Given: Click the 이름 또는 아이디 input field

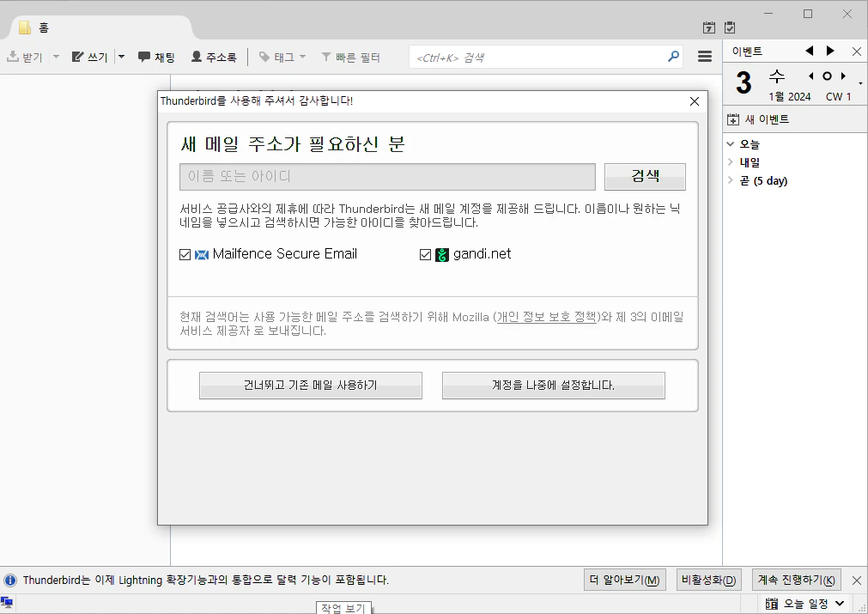Looking at the screenshot, I should tap(387, 177).
